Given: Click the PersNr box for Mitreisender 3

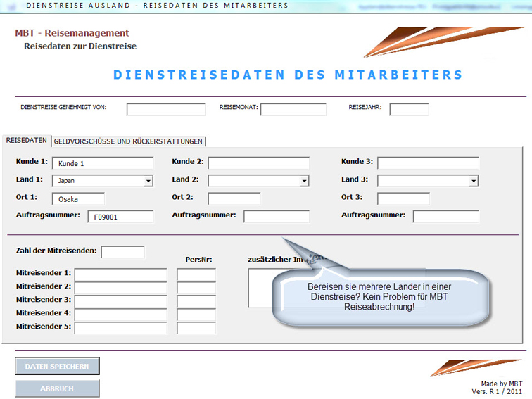Looking at the screenshot, I should [196, 300].
